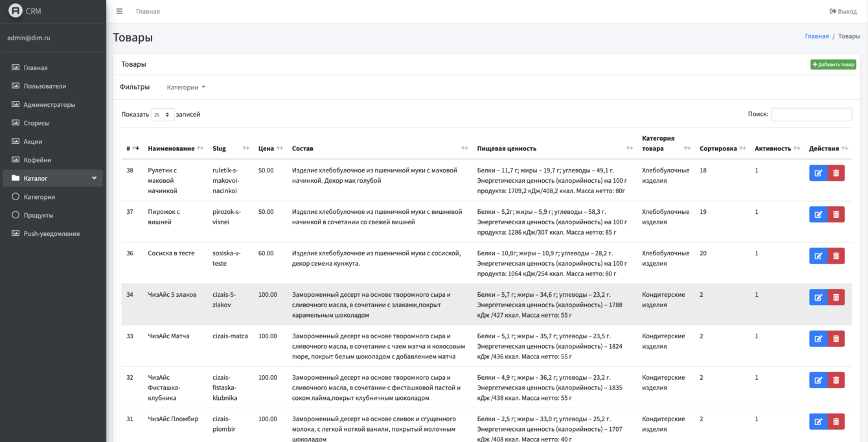This screenshot has height=442, width=868.
Task: Click the edit icon for ЧизАйс Матча
Action: 818,339
